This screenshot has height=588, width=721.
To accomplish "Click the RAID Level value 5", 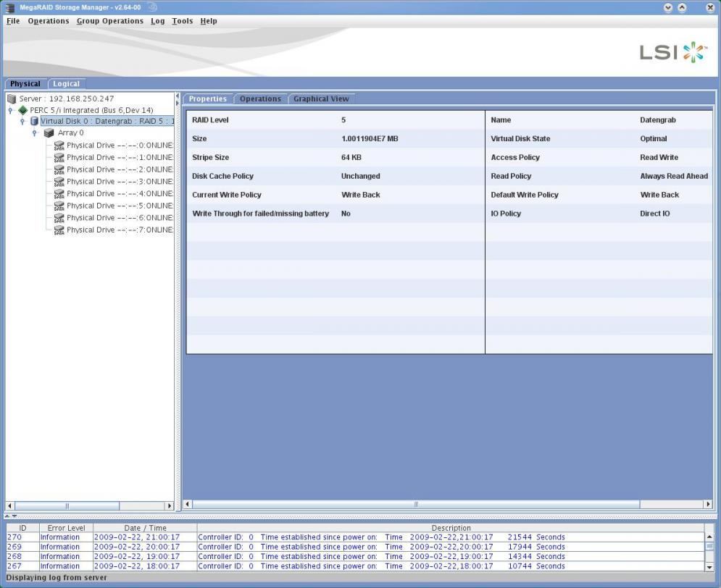I will point(343,120).
